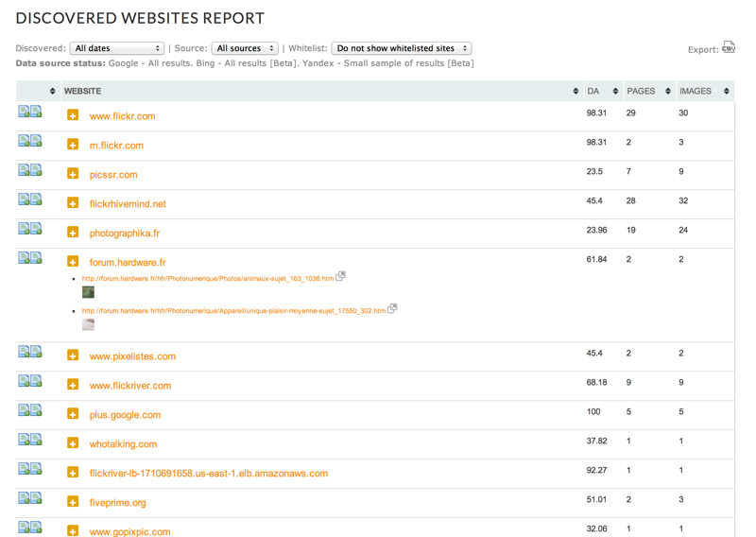Click sort arrows beside PAGES header
The width and height of the screenshot is (756, 537).
(668, 91)
